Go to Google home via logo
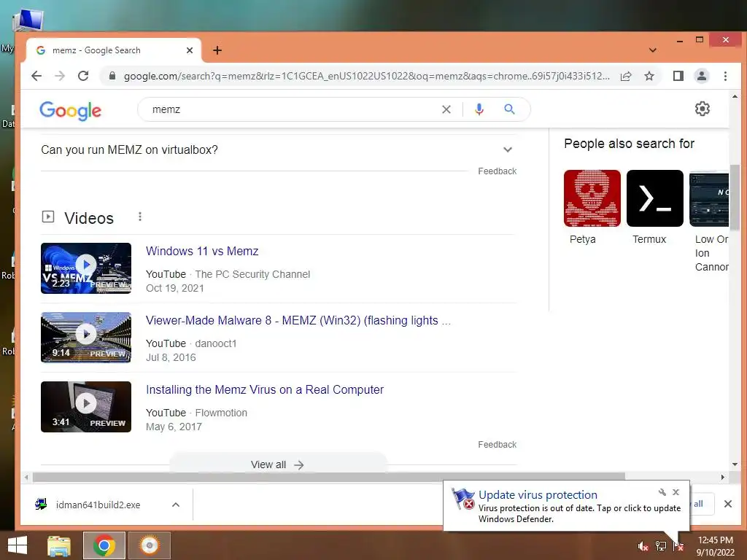The width and height of the screenshot is (747, 560). [71, 111]
